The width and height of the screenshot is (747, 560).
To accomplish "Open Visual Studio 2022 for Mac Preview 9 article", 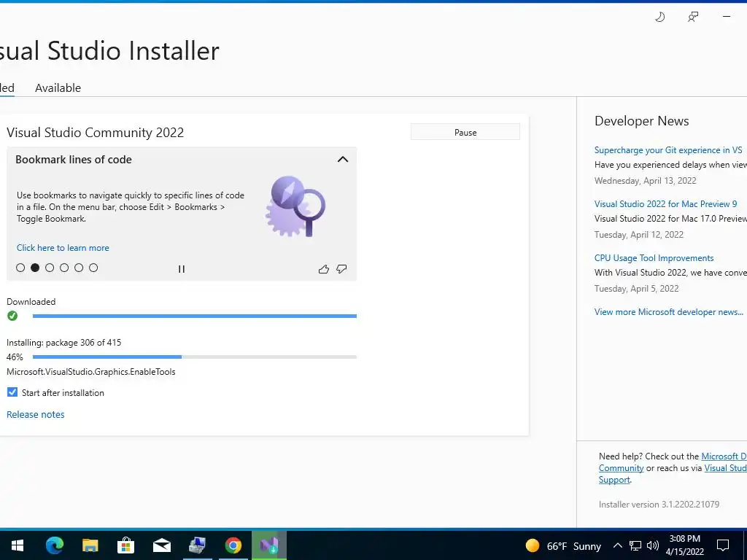I will (x=665, y=204).
